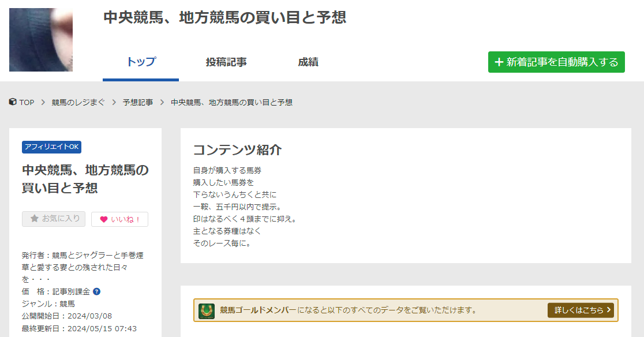This screenshot has width=644, height=337.
Task: Click the profile avatar thumbnail
Action: [41, 40]
